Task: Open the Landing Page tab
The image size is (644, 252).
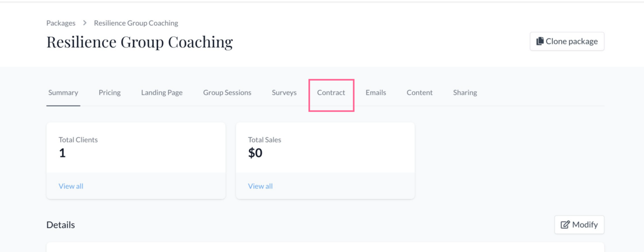Action: pos(161,93)
